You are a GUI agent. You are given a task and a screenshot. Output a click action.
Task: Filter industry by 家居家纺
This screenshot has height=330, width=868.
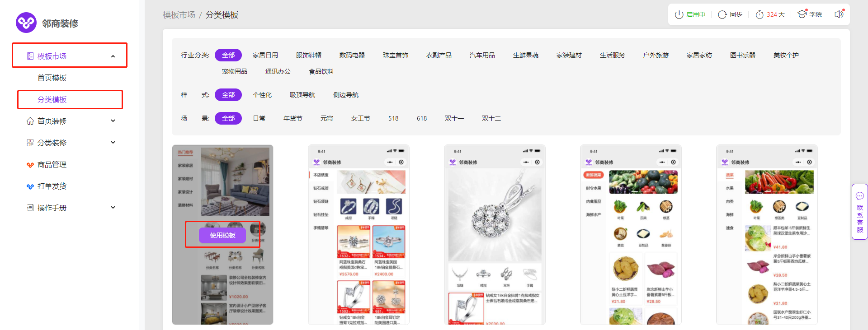pyautogui.click(x=699, y=55)
